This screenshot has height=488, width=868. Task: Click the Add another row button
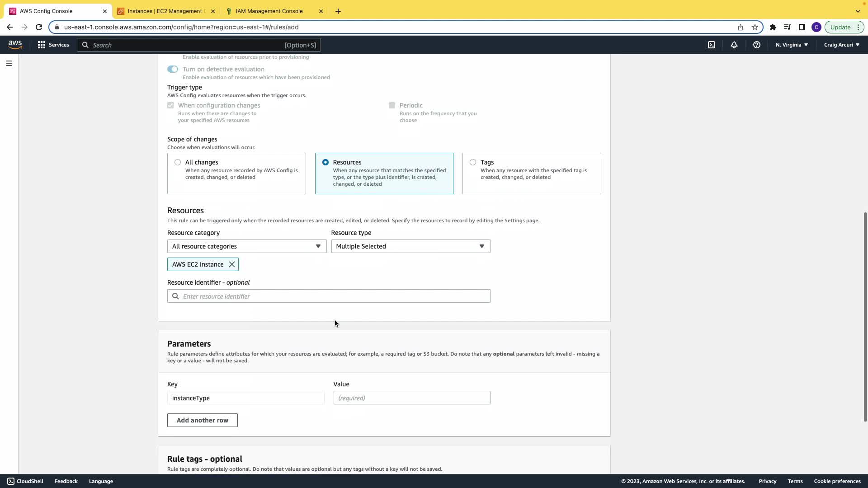pos(202,420)
